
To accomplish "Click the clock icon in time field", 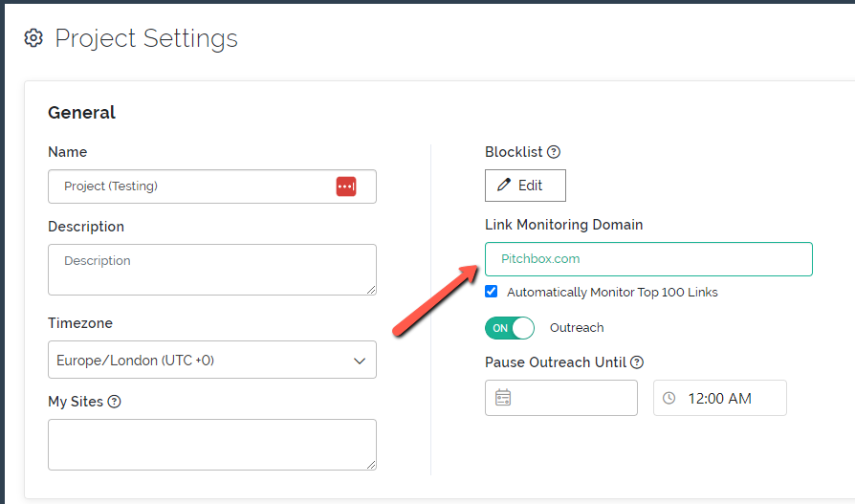I will click(669, 398).
